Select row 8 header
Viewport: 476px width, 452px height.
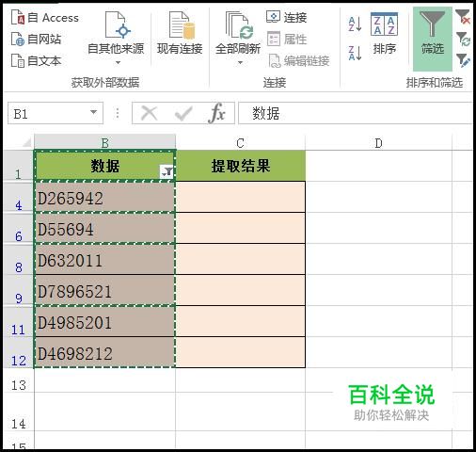[18, 259]
